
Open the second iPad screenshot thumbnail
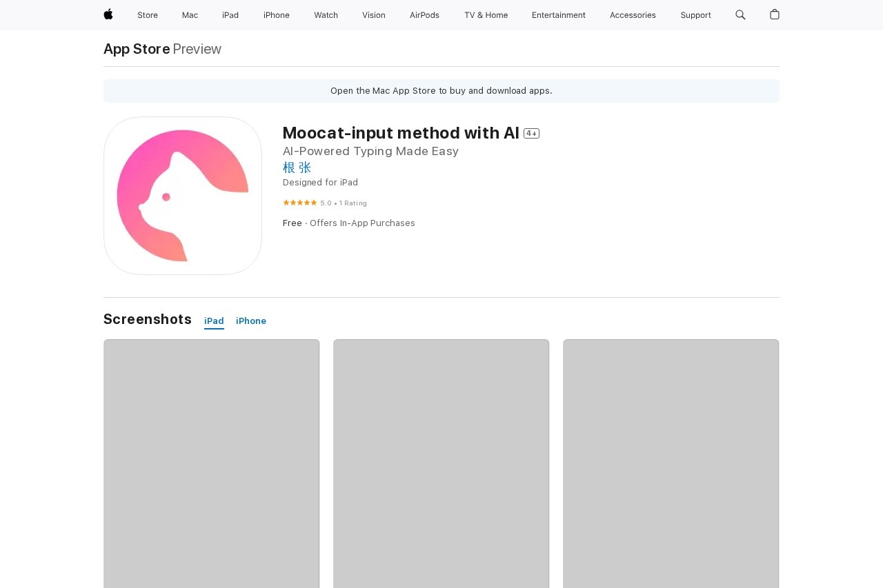click(x=441, y=463)
